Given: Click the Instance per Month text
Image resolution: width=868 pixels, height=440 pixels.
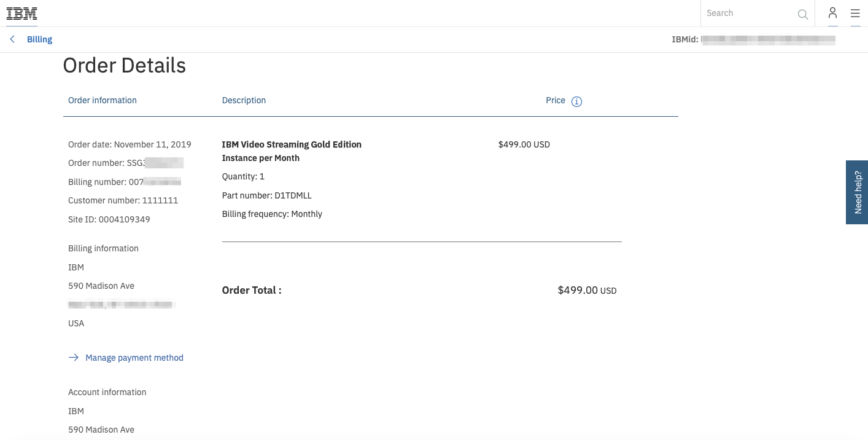Looking at the screenshot, I should click(261, 158).
